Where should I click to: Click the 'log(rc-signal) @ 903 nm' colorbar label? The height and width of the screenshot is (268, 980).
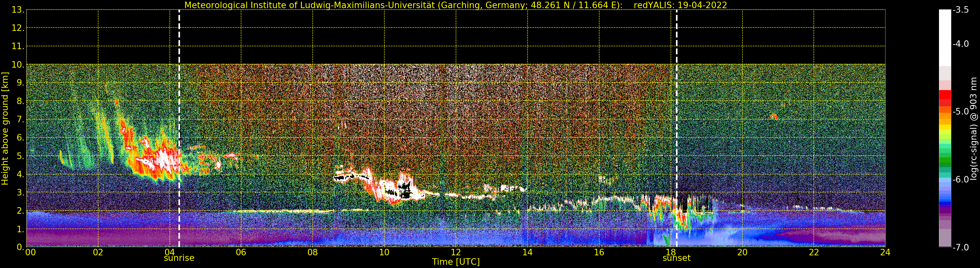tap(973, 128)
